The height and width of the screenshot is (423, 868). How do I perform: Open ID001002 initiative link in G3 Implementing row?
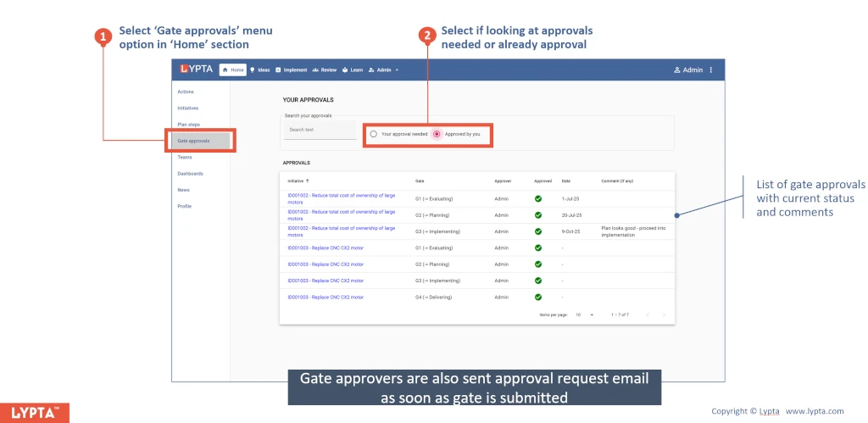click(342, 231)
